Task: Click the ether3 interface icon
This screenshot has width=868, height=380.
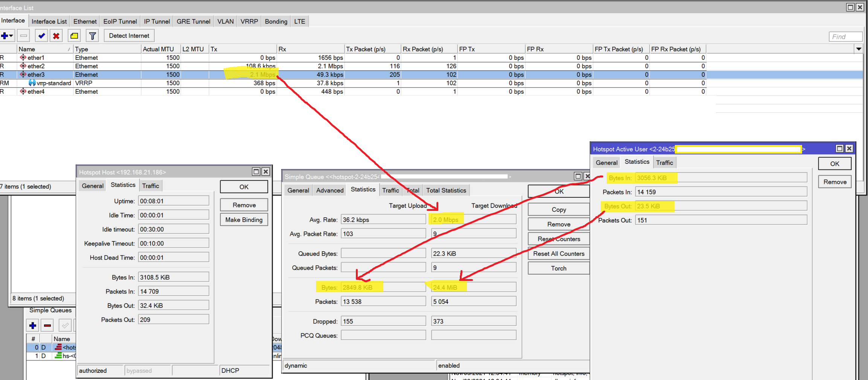Action: click(x=23, y=75)
